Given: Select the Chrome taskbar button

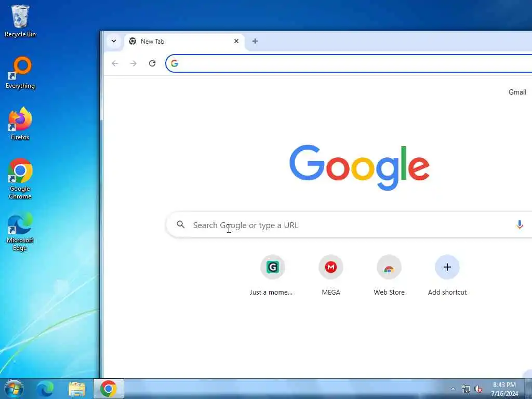Looking at the screenshot, I should pos(109,389).
